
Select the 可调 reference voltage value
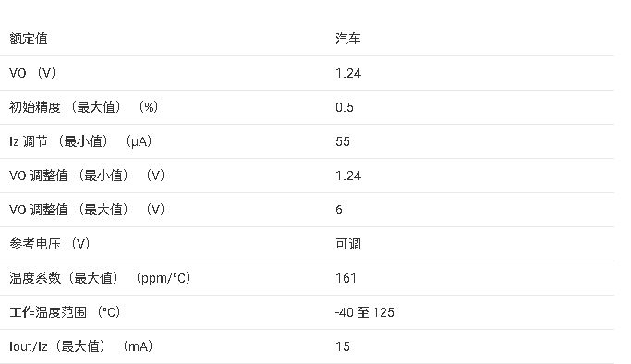(x=348, y=244)
